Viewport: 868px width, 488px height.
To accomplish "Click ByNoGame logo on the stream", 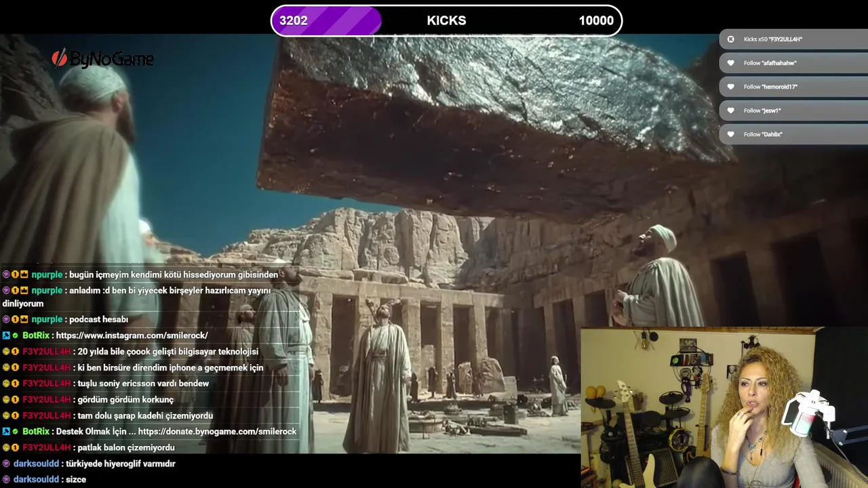I will (x=103, y=59).
